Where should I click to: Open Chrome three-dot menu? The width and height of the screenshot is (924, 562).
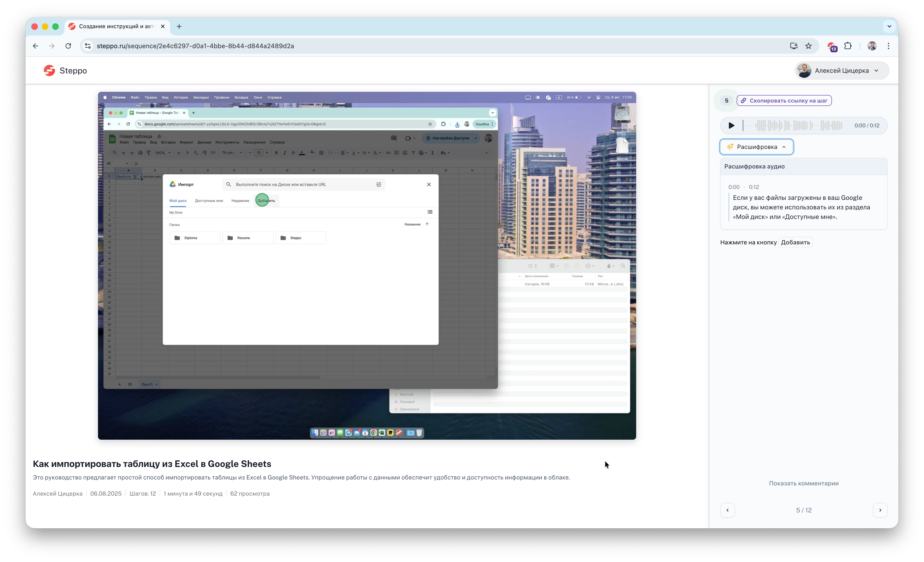tap(888, 46)
